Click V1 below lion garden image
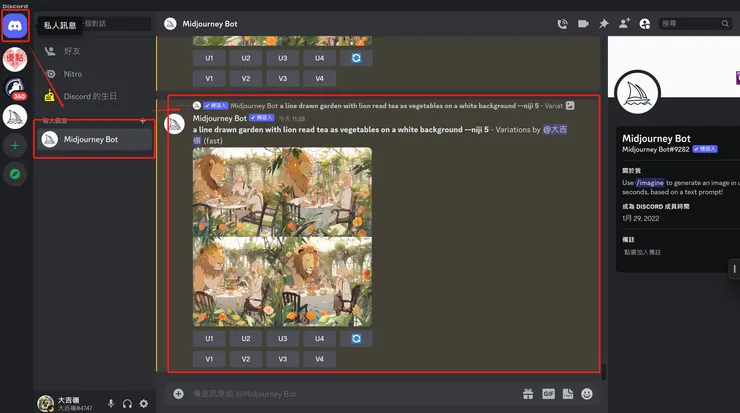The height and width of the screenshot is (413, 740). (209, 359)
